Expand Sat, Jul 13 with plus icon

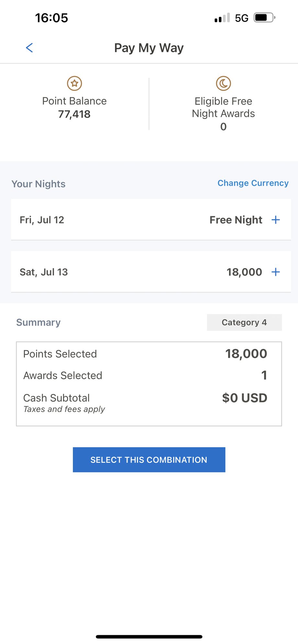point(276,272)
